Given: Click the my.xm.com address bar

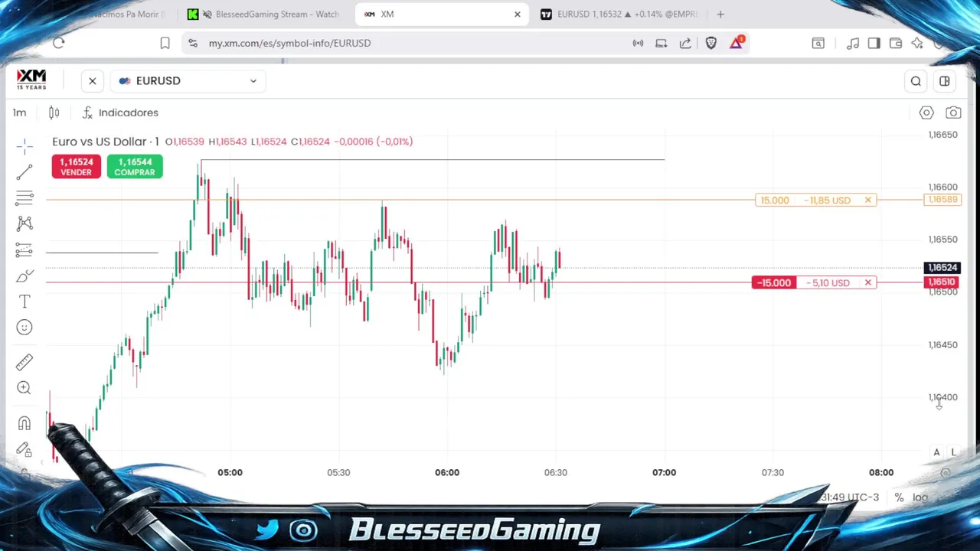Looking at the screenshot, I should click(x=289, y=43).
